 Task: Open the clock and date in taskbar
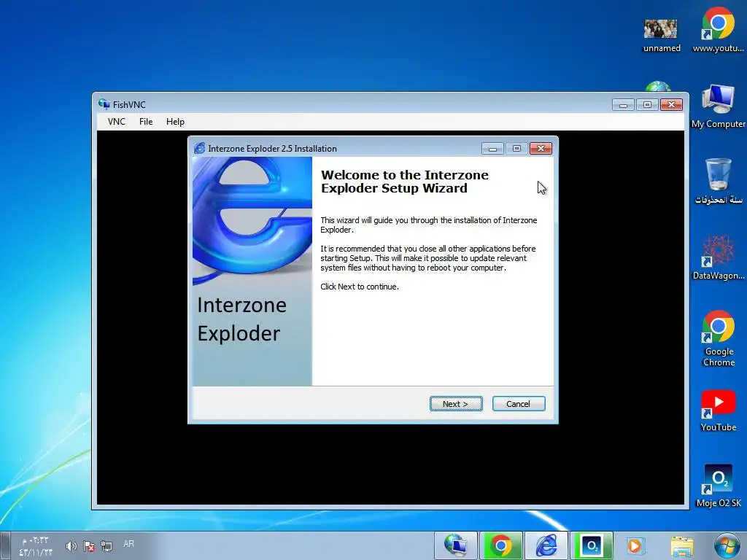[x=34, y=546]
